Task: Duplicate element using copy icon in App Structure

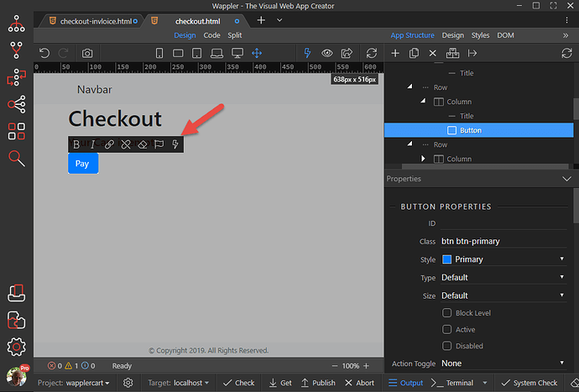Action: tap(414, 53)
